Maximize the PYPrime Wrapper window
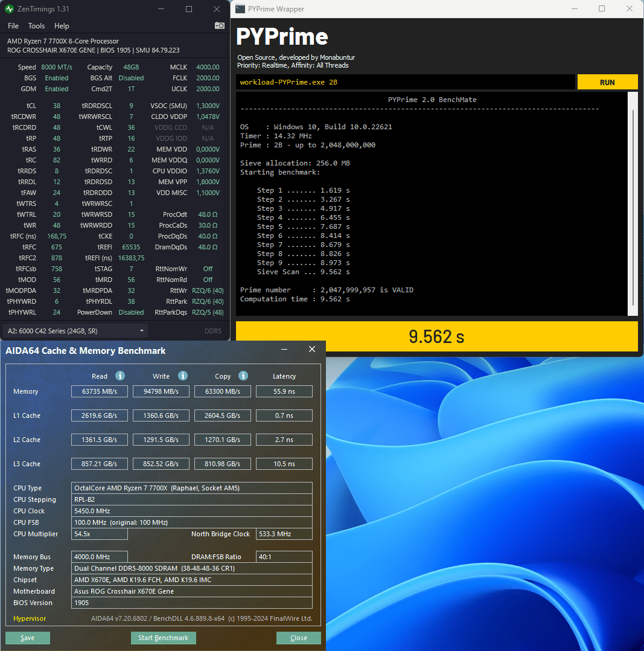This screenshot has height=651, width=644. click(602, 8)
